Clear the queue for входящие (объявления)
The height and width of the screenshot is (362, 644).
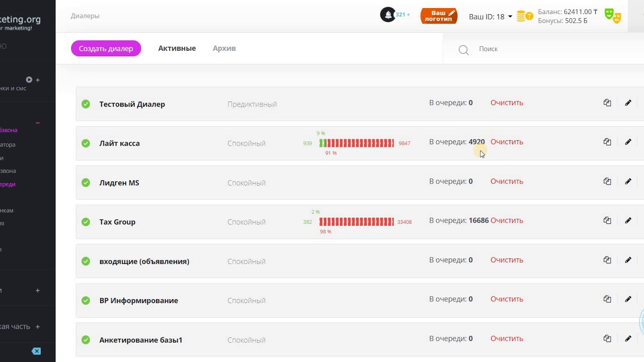507,260
